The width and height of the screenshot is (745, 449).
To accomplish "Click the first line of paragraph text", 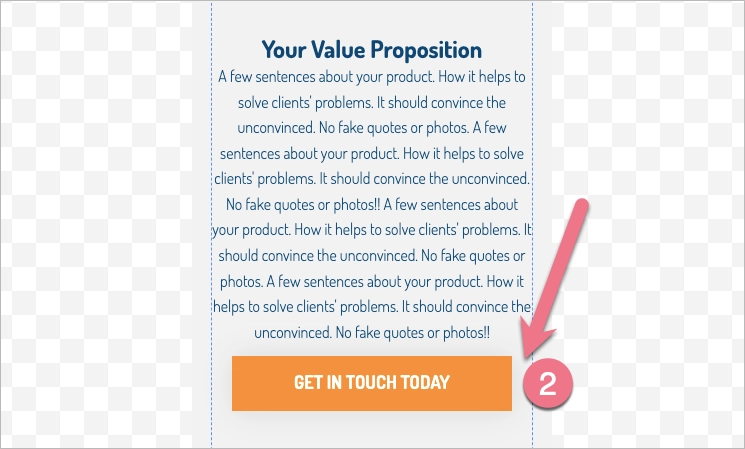I will click(x=371, y=77).
